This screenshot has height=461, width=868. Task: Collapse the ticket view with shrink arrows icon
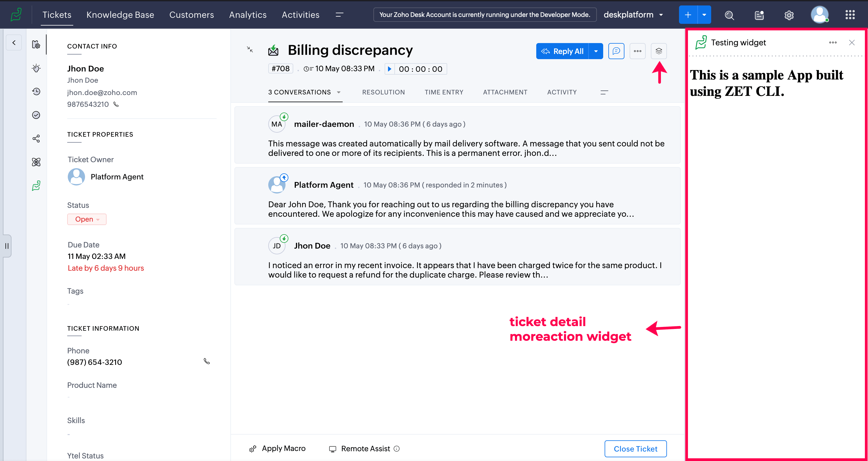pyautogui.click(x=250, y=49)
